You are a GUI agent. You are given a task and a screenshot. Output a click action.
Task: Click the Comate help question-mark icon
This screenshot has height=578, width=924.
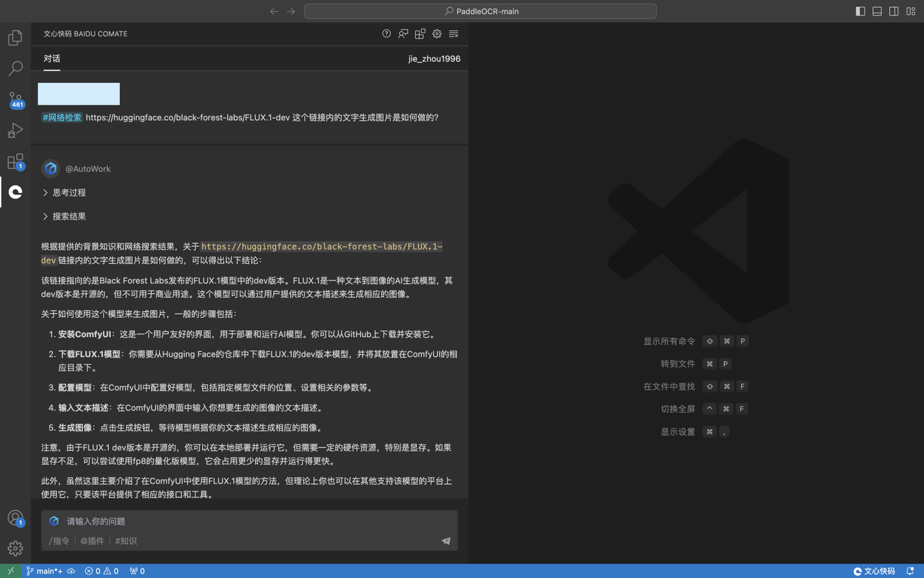coord(386,34)
